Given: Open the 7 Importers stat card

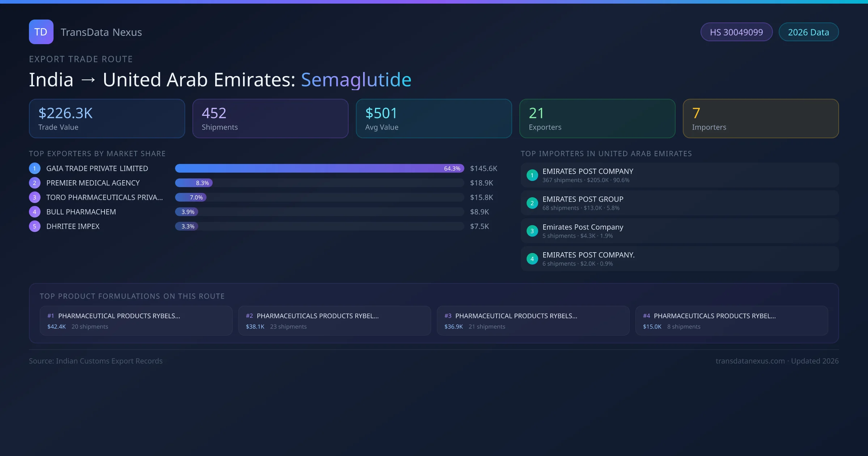Looking at the screenshot, I should pos(761,118).
